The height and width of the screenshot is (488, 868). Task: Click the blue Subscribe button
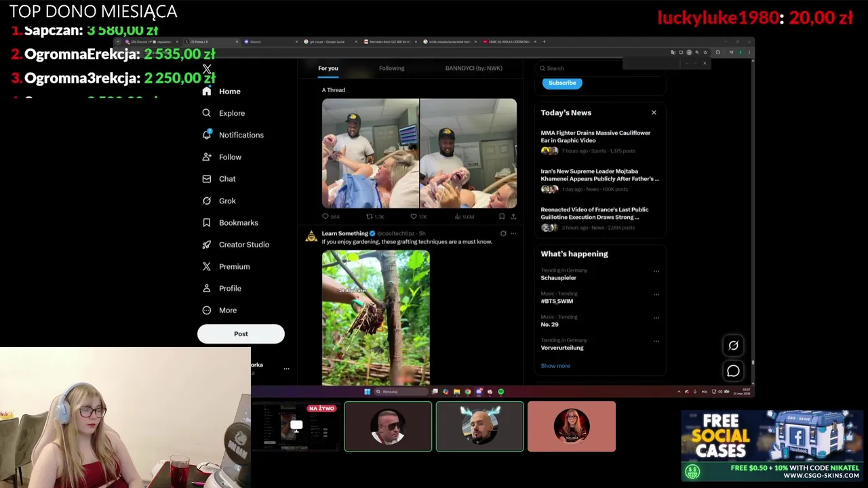tap(562, 83)
